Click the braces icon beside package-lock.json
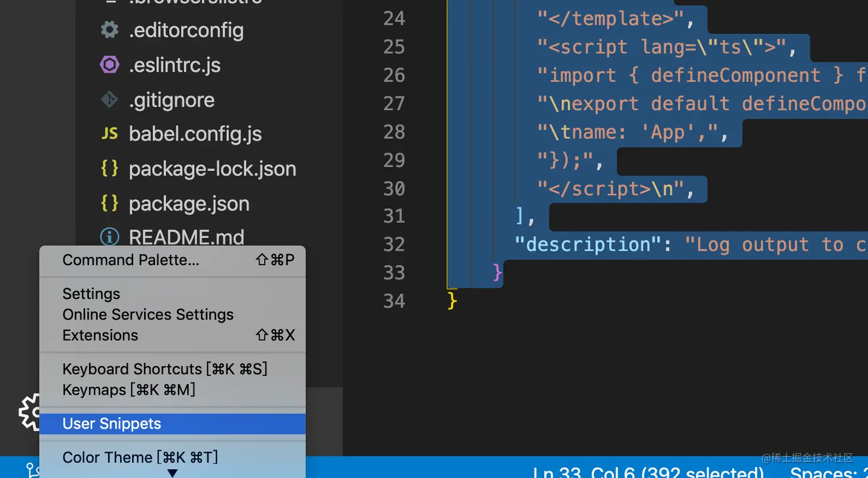Screen dimensions: 868x478 (109, 168)
